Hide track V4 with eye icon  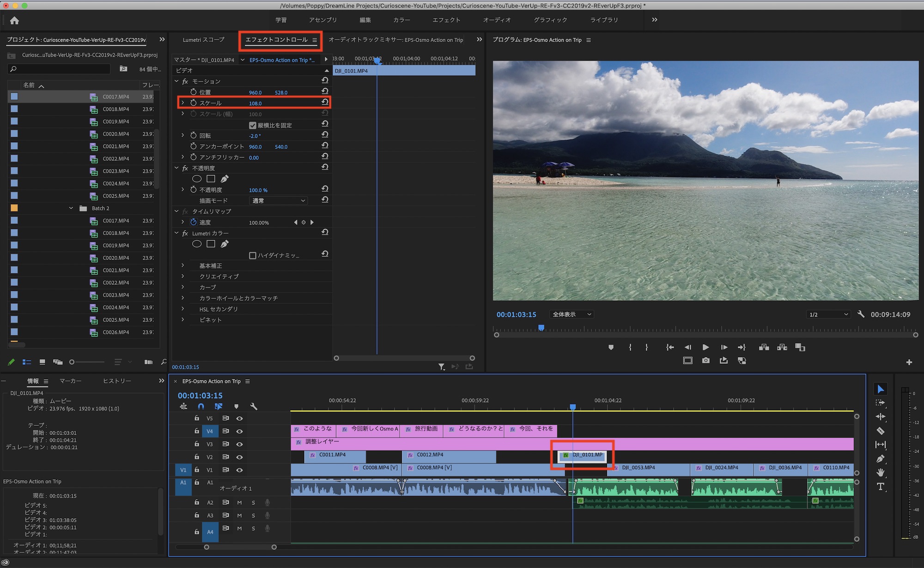(239, 431)
